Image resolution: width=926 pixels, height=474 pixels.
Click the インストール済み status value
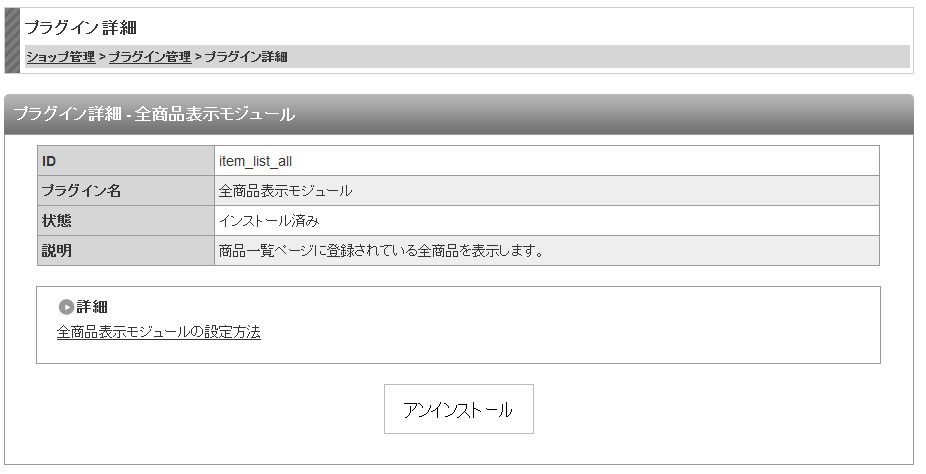point(269,221)
